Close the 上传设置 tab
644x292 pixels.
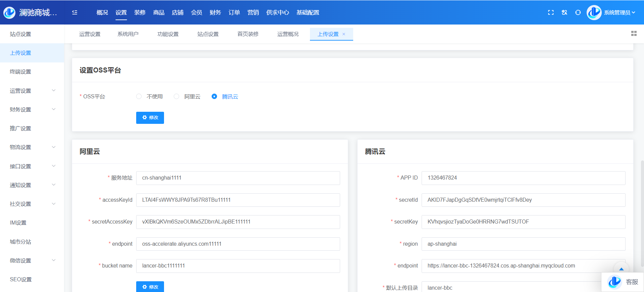344,34
